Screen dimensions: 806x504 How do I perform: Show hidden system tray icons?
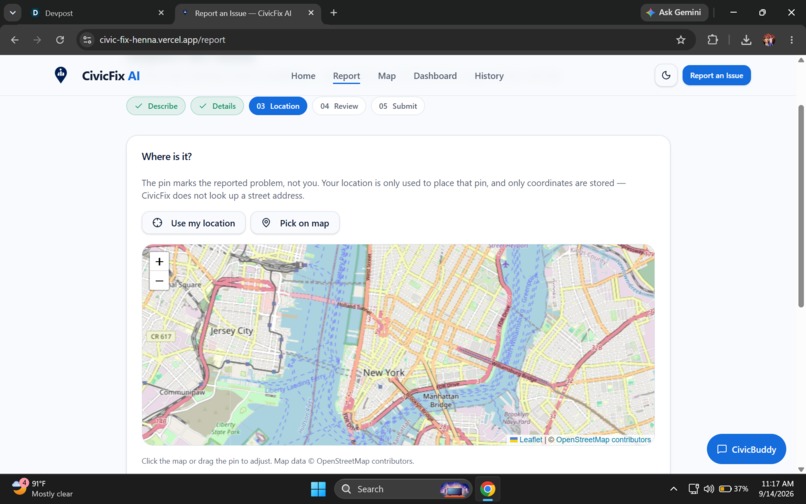[x=673, y=489]
